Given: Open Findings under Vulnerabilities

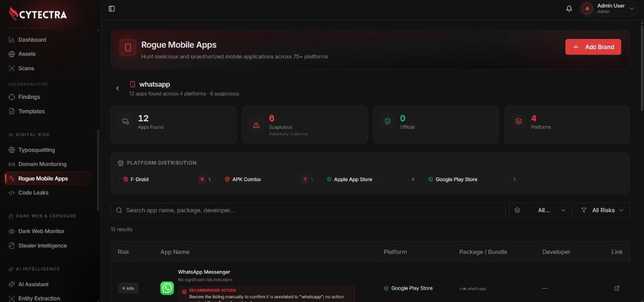Looking at the screenshot, I should (29, 97).
